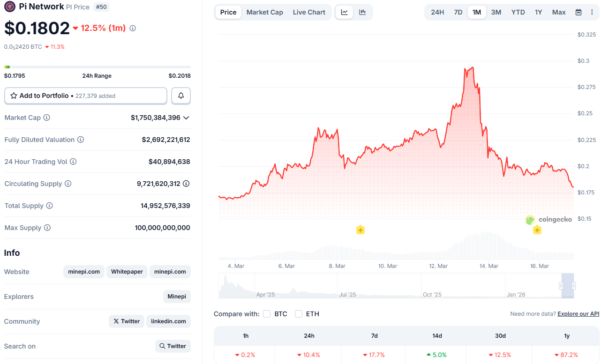The height and width of the screenshot is (364, 601).
Task: Select the 7D time range tab
Action: [x=458, y=12]
